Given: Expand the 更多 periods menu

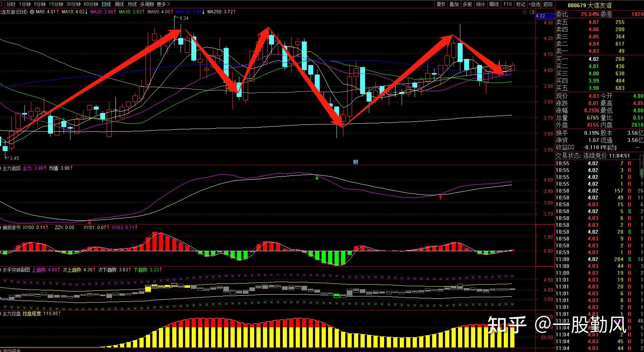Looking at the screenshot, I should click(x=163, y=4).
